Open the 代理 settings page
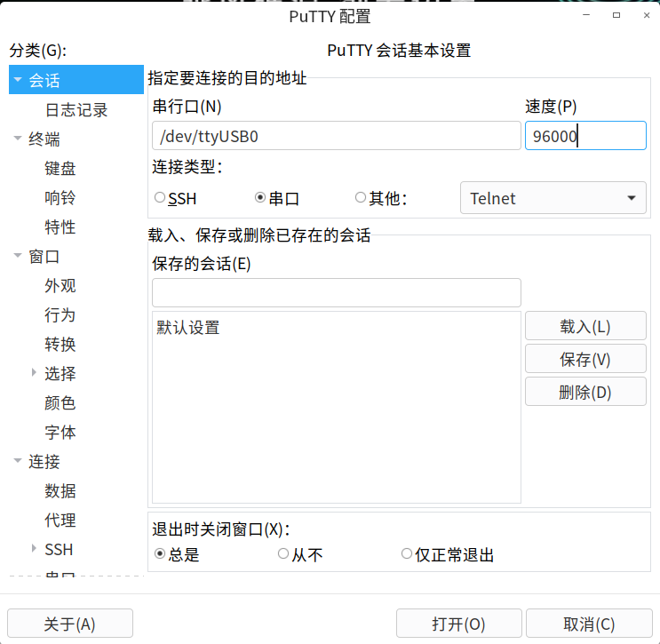The width and height of the screenshot is (660, 644). (x=60, y=521)
